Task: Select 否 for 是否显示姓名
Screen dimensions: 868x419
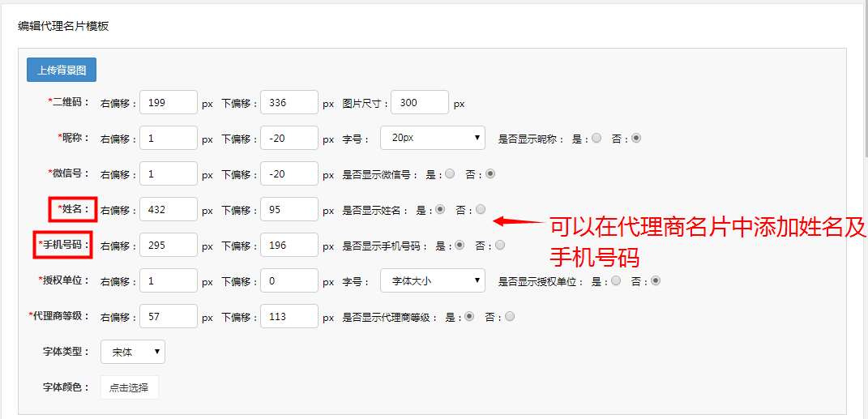Action: pos(481,209)
